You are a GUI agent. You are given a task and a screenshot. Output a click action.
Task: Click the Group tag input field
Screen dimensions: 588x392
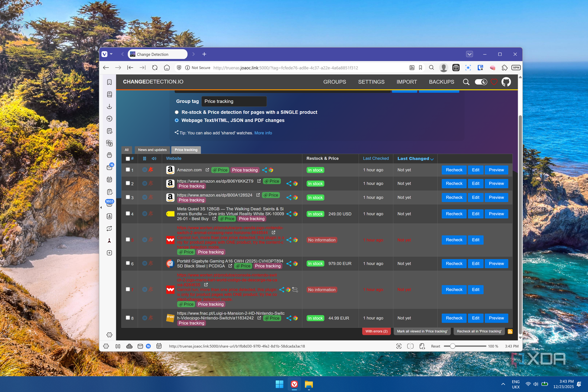234,101
